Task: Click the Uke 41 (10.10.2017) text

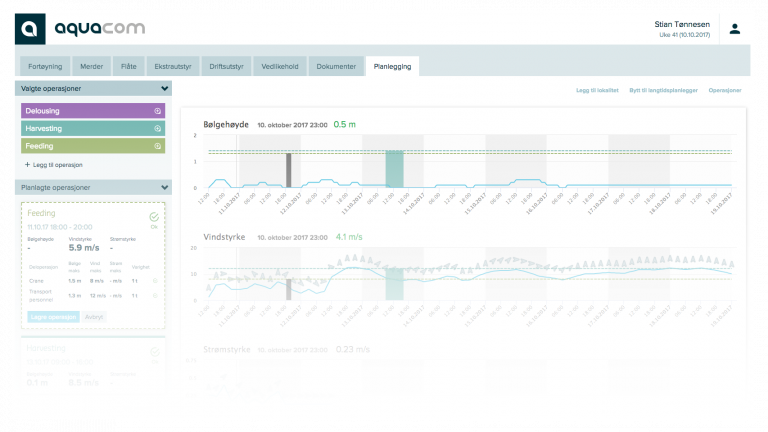Action: click(x=684, y=35)
